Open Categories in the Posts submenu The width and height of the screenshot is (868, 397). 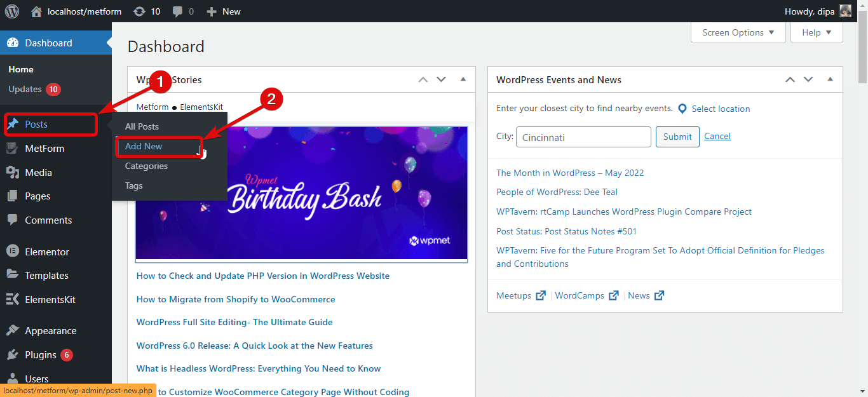(x=146, y=166)
